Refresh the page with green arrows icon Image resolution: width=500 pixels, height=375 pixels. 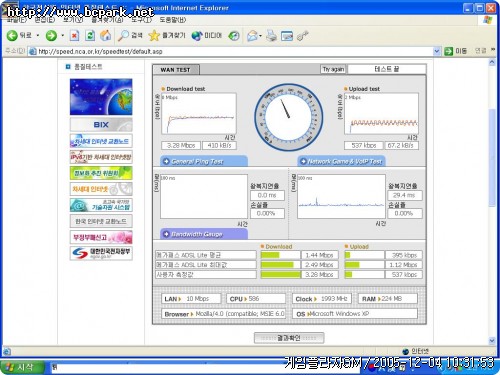click(90, 35)
